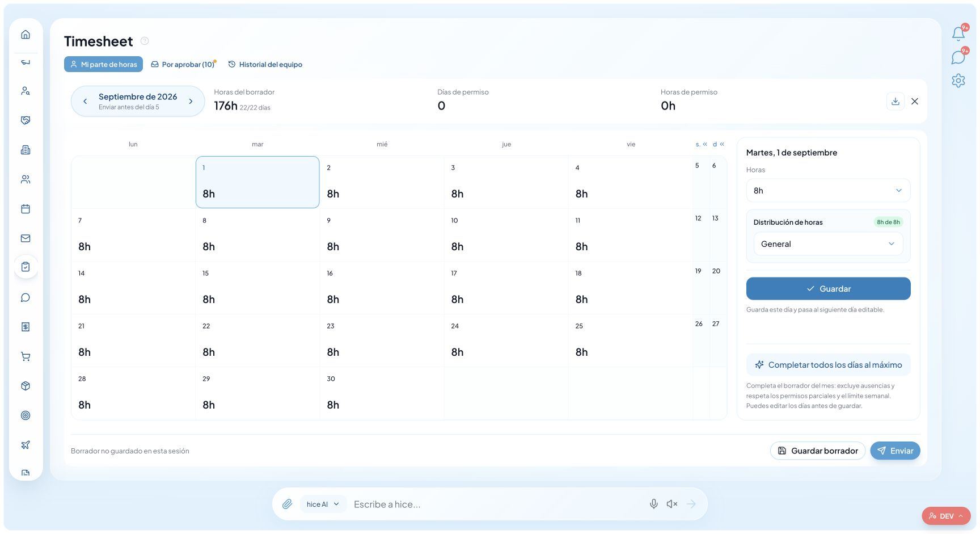Click the Enviar button
980x534 pixels.
(x=895, y=451)
